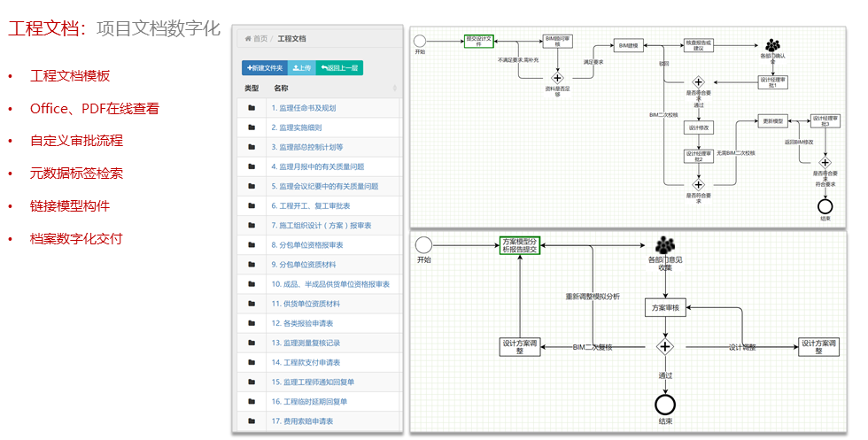Click the 返回上一层 button
This screenshot has width=868, height=440.
(x=339, y=68)
